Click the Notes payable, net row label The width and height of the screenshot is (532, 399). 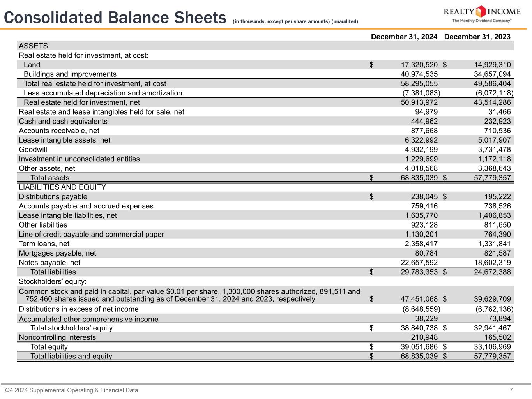click(49, 263)
